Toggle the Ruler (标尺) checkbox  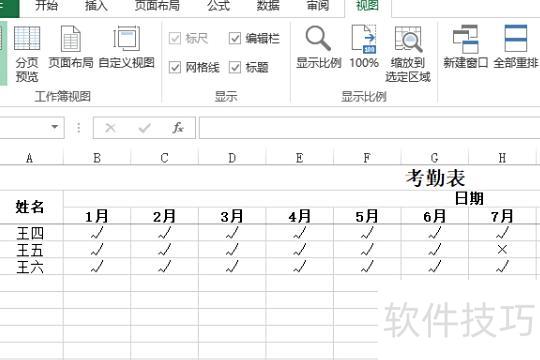tap(175, 38)
